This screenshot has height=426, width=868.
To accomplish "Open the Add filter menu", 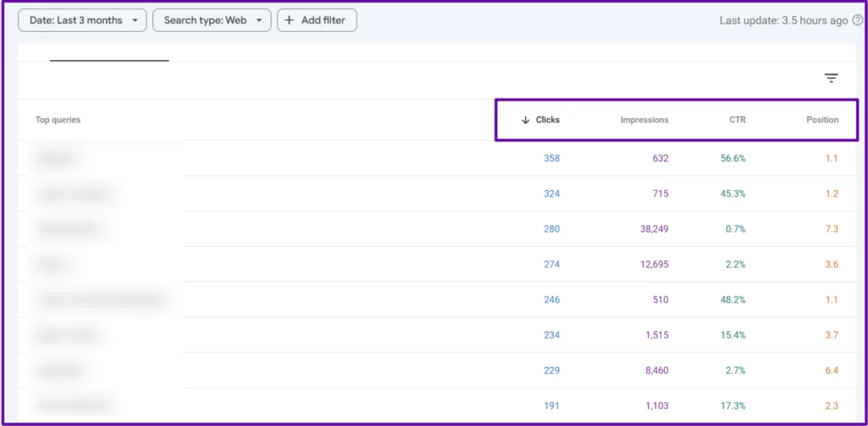I will (x=317, y=20).
